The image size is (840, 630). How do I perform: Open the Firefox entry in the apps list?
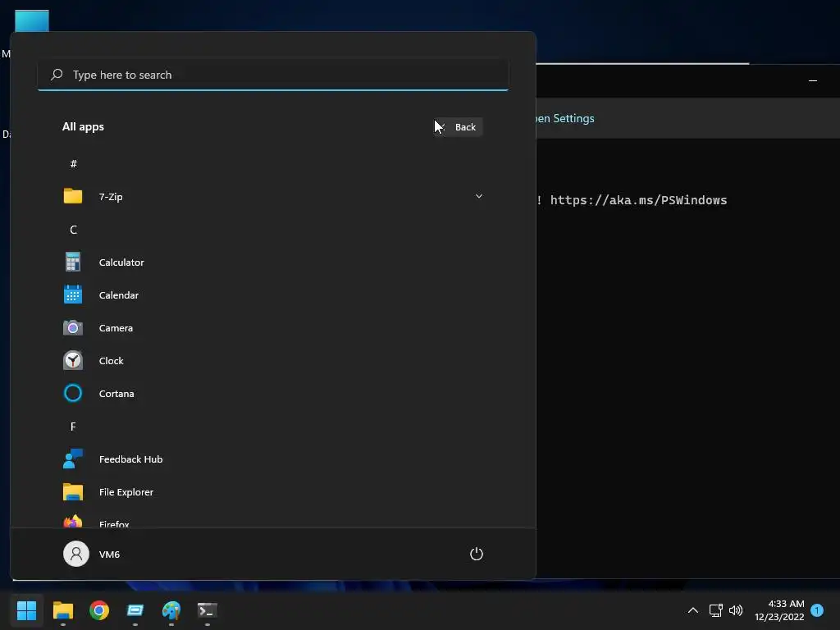click(273, 522)
